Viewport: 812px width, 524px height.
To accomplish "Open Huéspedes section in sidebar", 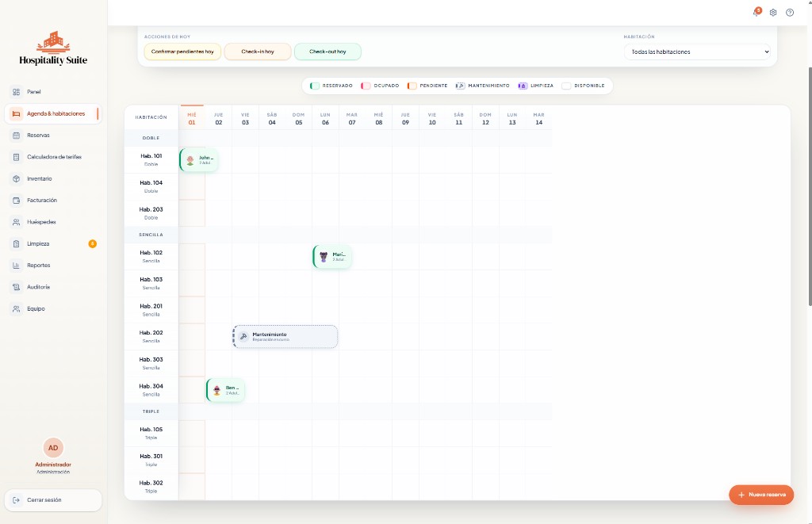I will (x=53, y=222).
